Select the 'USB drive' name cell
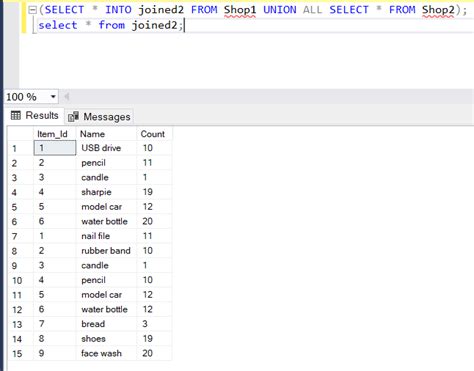The width and height of the screenshot is (474, 371). pos(106,148)
